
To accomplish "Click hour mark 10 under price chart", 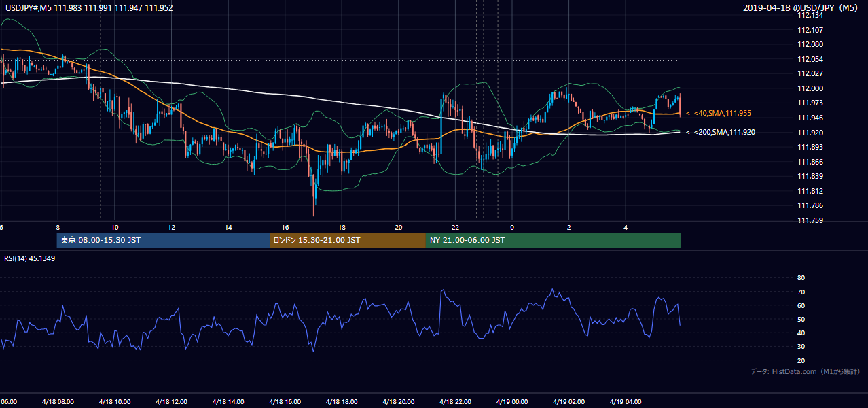I will pos(115,228).
